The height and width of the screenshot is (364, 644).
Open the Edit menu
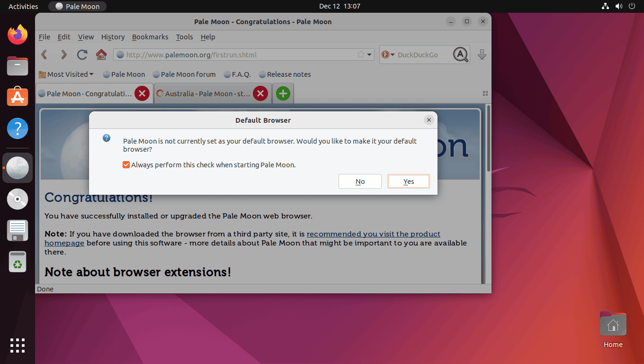coord(64,37)
